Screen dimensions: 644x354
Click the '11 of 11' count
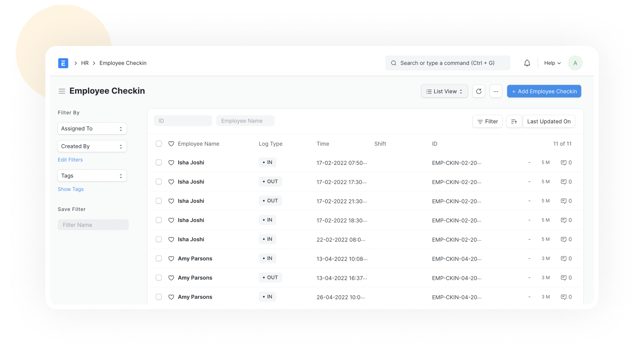[562, 144]
